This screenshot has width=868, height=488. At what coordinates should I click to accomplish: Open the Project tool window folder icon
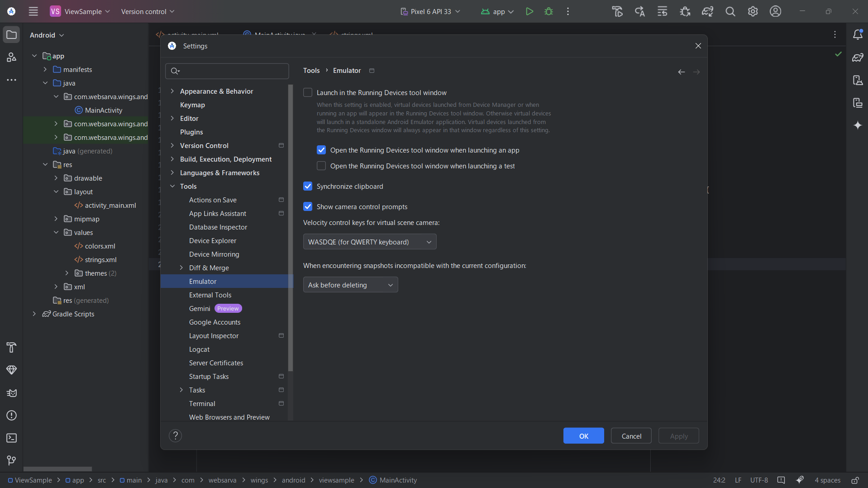click(11, 35)
